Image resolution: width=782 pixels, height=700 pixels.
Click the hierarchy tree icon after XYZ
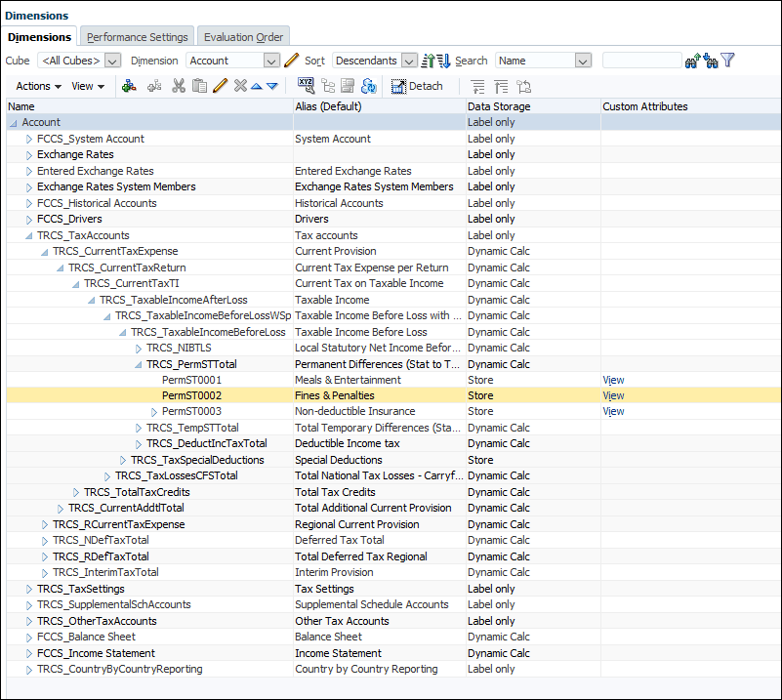(x=328, y=86)
